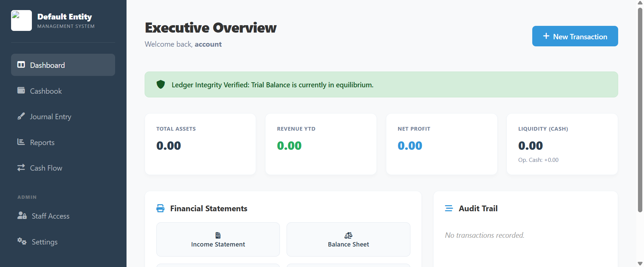
Task: Open the Cashbook menu item
Action: (x=63, y=91)
